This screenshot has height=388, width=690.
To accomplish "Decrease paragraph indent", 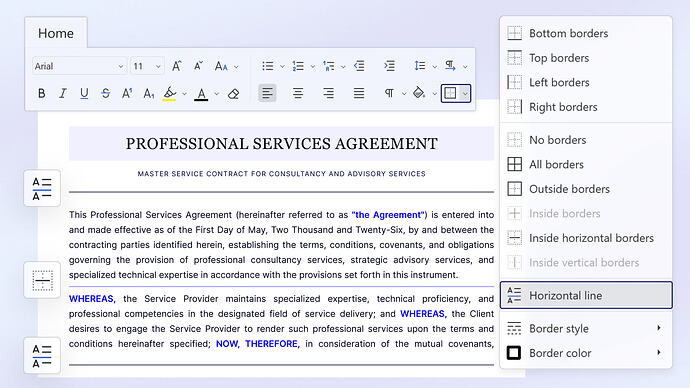I will coord(359,66).
